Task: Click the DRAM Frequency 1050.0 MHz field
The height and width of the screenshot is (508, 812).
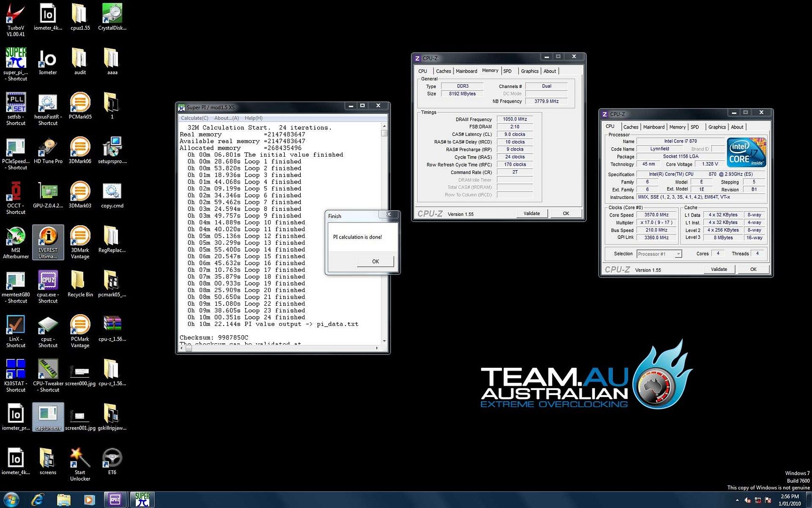Action: pos(515,119)
